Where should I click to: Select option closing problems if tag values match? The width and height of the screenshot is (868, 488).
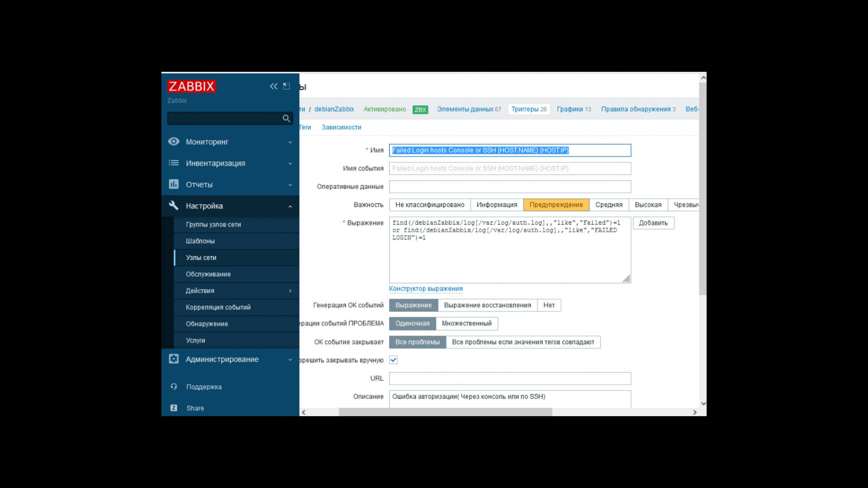[523, 342]
